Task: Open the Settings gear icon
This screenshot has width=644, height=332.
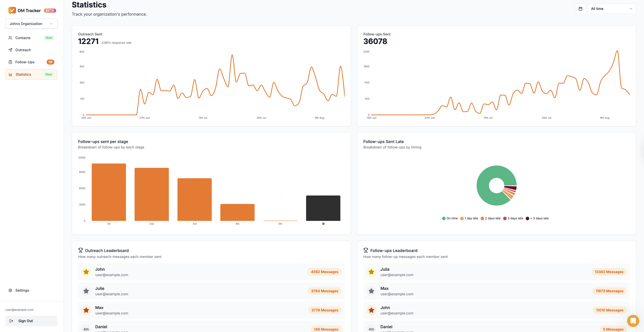Action: coord(10,290)
